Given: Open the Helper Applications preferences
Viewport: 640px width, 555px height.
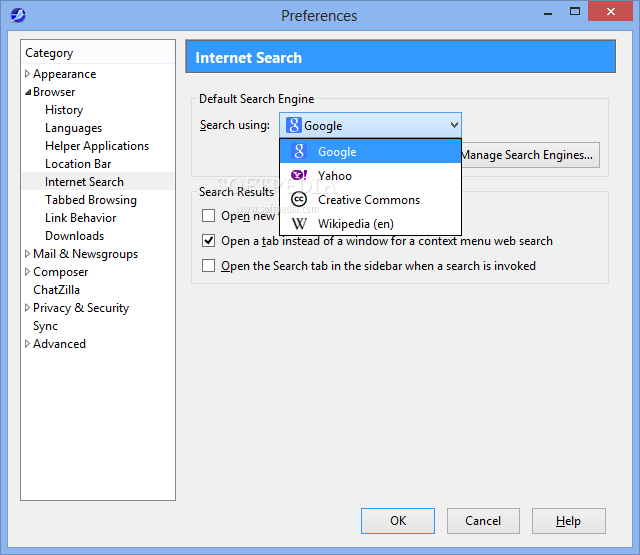Looking at the screenshot, I should 97,146.
